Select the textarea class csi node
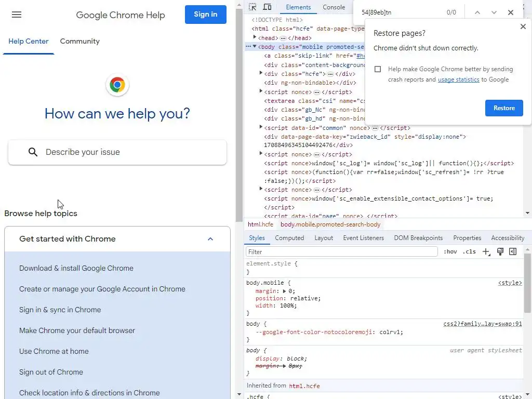 [x=314, y=101]
